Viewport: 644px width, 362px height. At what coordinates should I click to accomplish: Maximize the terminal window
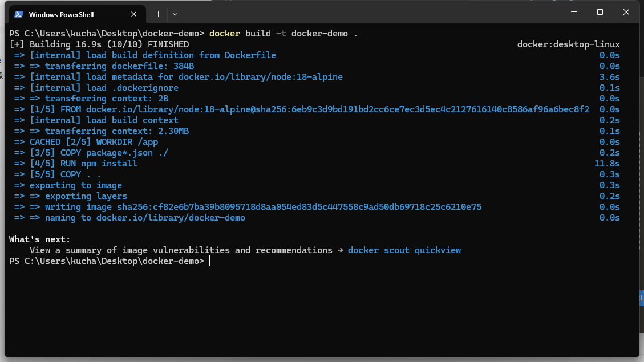tap(600, 12)
